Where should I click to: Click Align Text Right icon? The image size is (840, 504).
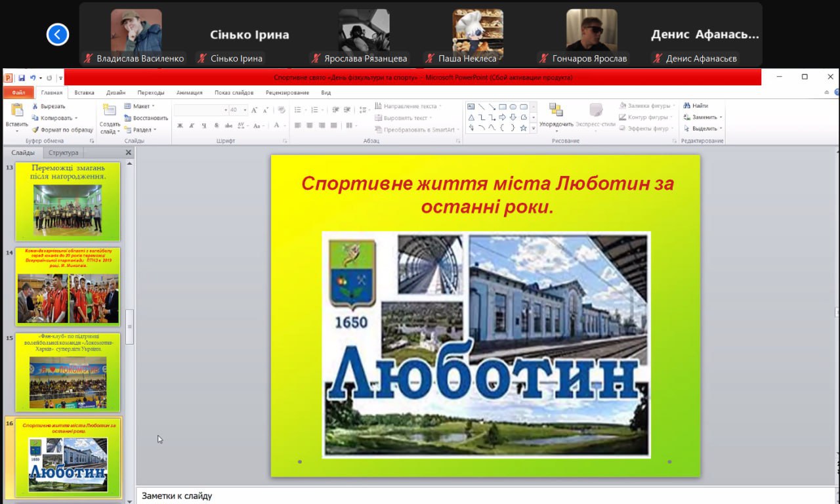pos(322,125)
